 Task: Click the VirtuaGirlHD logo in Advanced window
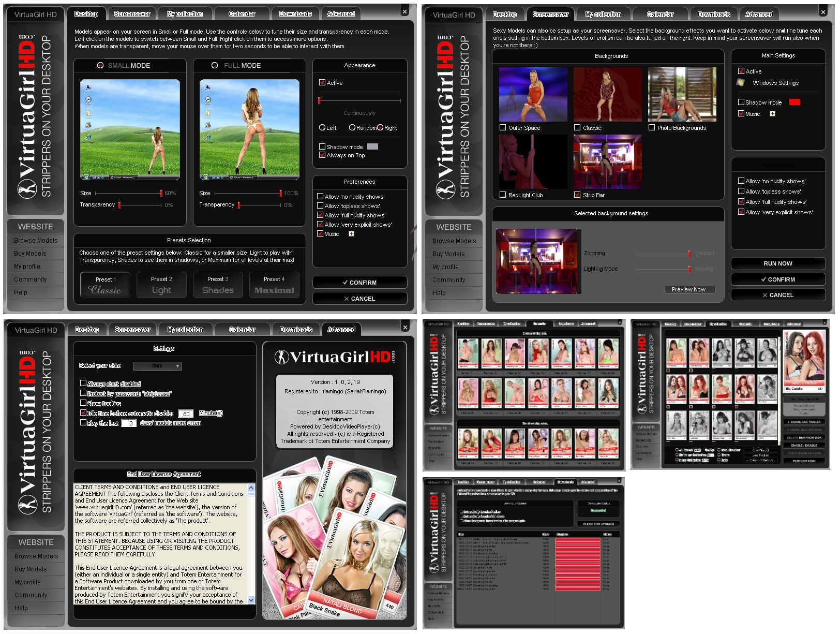pyautogui.click(x=335, y=357)
